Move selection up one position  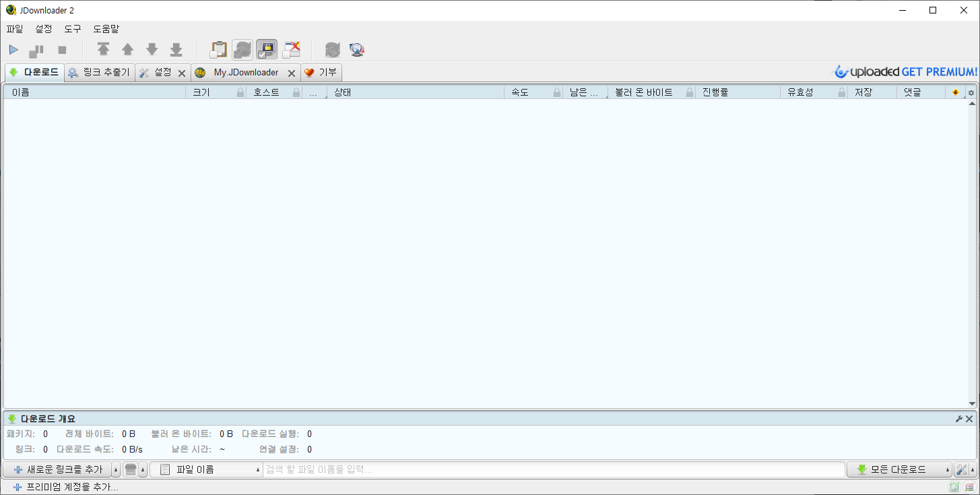point(127,49)
